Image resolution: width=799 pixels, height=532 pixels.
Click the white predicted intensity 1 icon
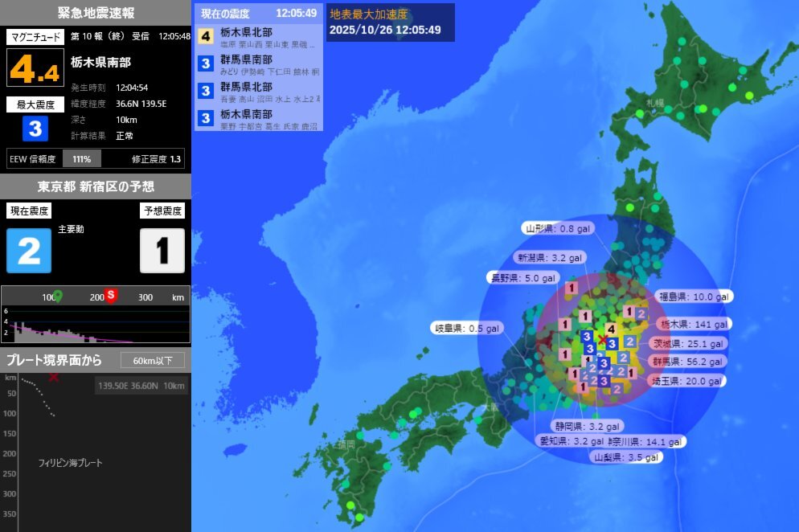pyautogui.click(x=162, y=251)
